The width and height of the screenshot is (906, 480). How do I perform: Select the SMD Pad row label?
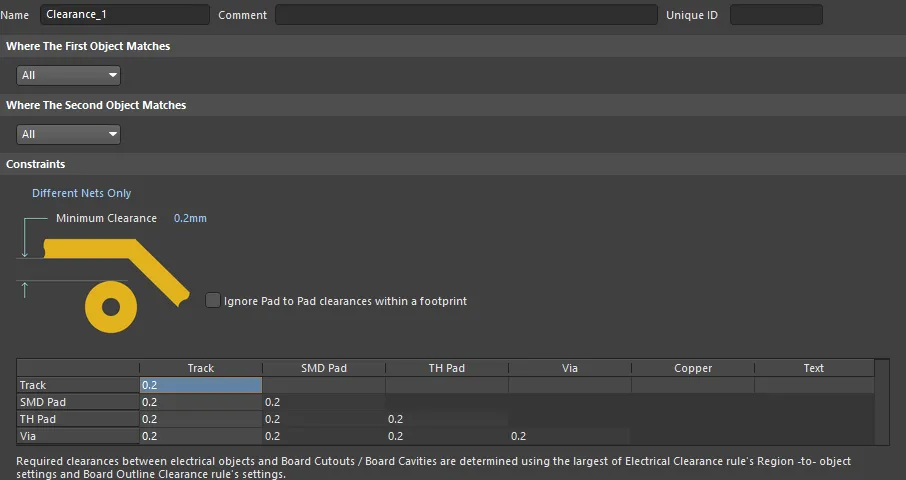tap(78, 402)
